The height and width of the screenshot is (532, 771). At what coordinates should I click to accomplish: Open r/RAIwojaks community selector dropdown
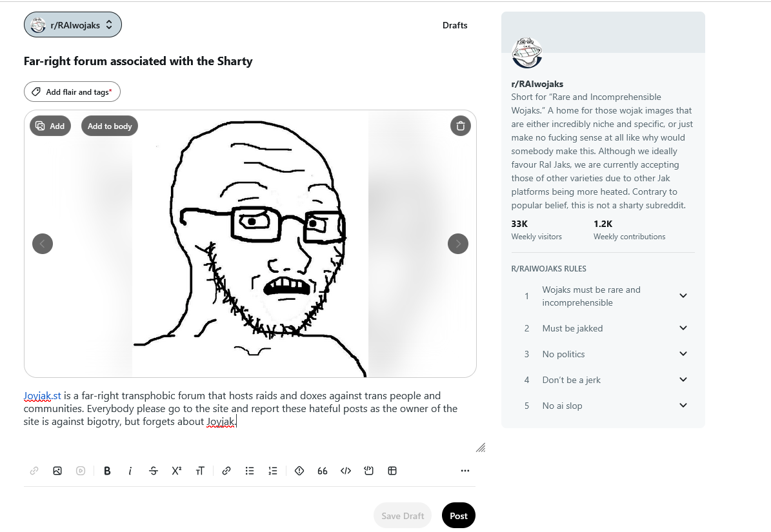[73, 25]
